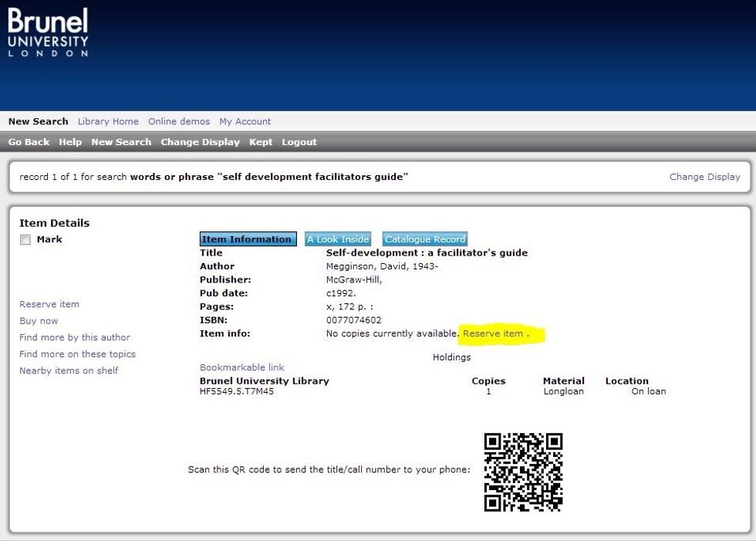Click the Longloan material value
756x541 pixels.
[564, 391]
